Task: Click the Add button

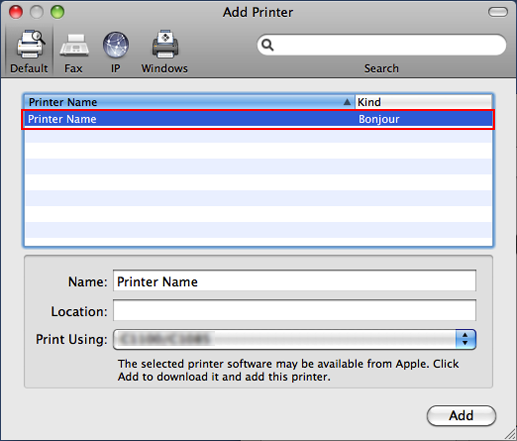Action: pos(461,415)
